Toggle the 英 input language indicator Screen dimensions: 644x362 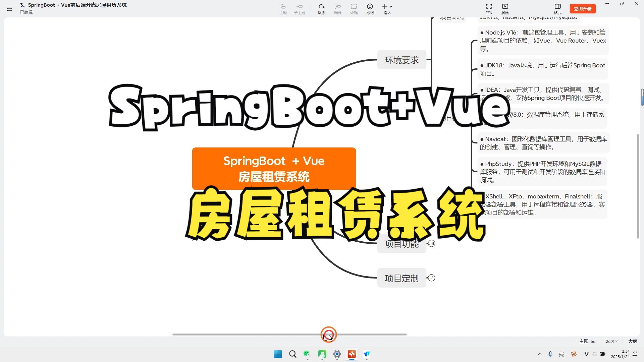(561, 354)
